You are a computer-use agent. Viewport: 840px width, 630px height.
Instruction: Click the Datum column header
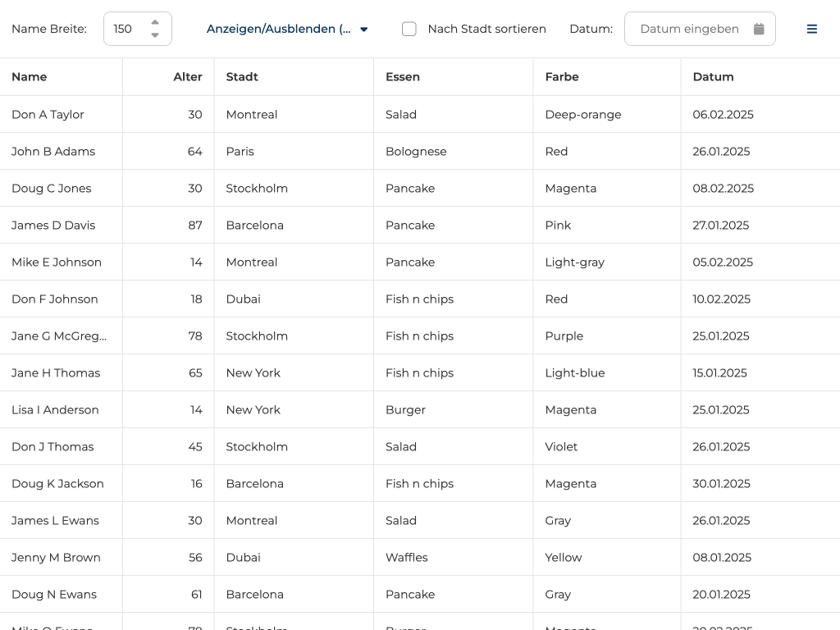(x=713, y=76)
